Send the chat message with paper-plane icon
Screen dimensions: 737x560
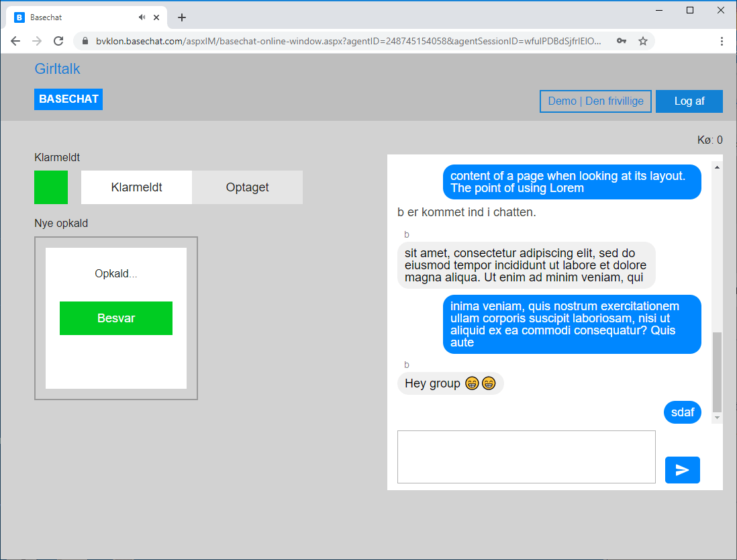tap(682, 470)
